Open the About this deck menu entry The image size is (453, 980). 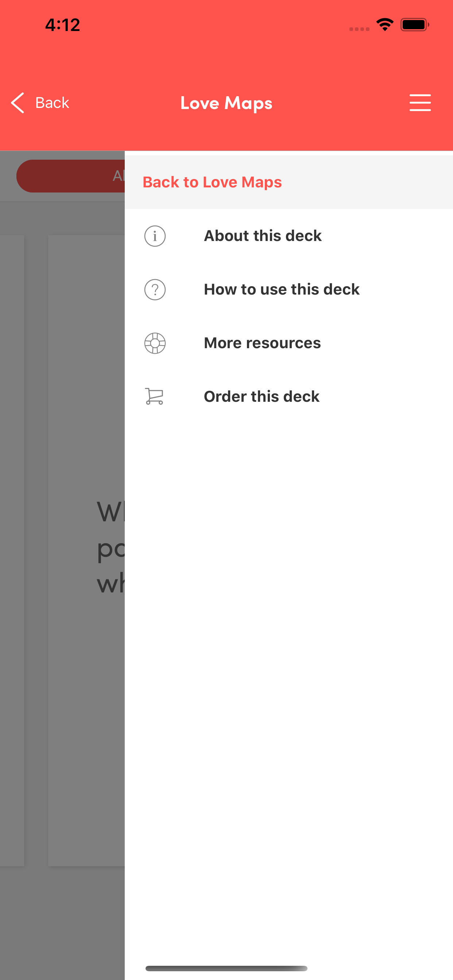(263, 236)
